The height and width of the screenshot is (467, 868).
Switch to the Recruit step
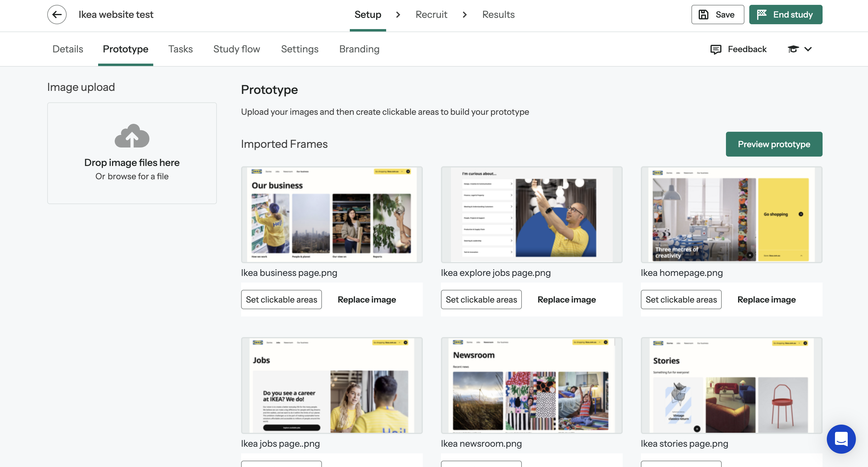point(431,15)
